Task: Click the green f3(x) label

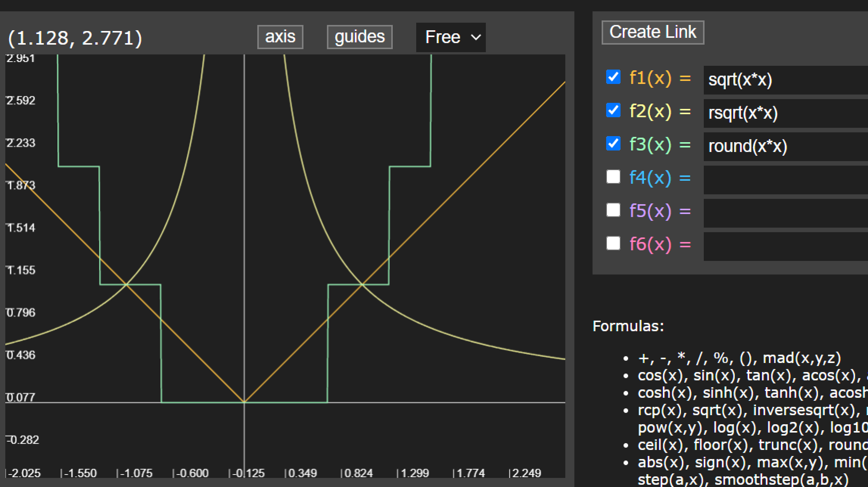Action: point(650,145)
